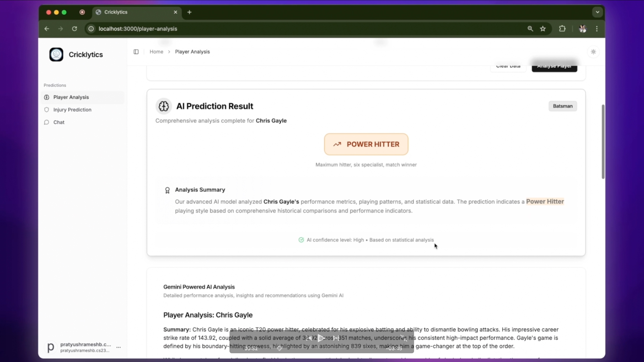Click the page vertical scrollbar
The width and height of the screenshot is (644, 362).
pyautogui.click(x=603, y=141)
